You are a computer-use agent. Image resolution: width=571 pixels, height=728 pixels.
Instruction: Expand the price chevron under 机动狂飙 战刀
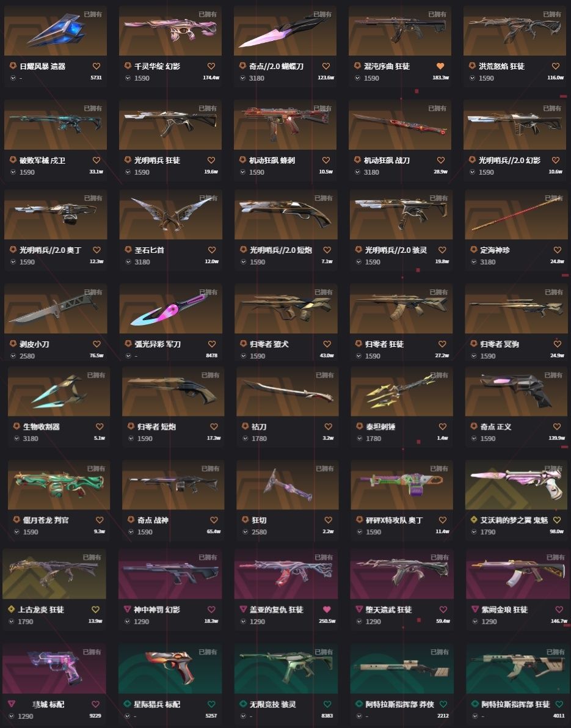(x=357, y=172)
